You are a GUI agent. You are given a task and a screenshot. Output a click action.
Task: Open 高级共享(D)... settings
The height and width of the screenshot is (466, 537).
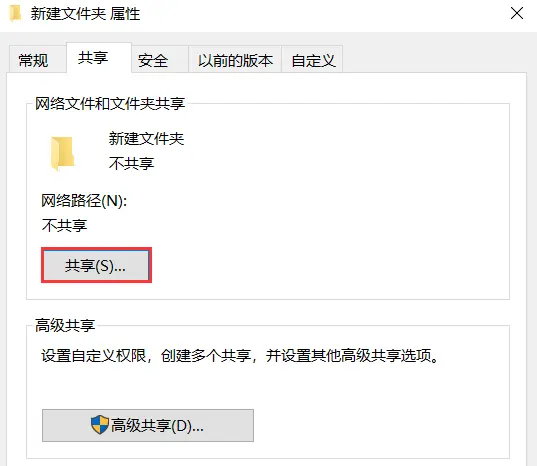point(148,426)
